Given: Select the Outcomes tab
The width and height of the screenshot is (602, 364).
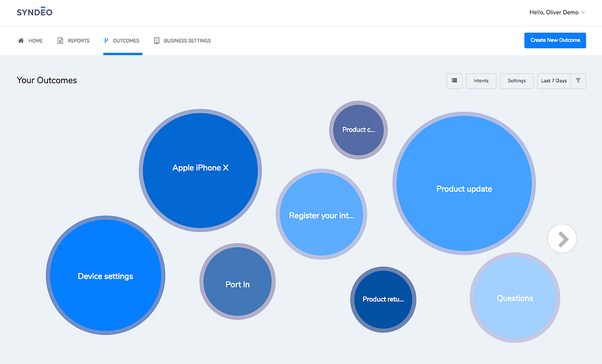Looking at the screenshot, I should [x=122, y=40].
